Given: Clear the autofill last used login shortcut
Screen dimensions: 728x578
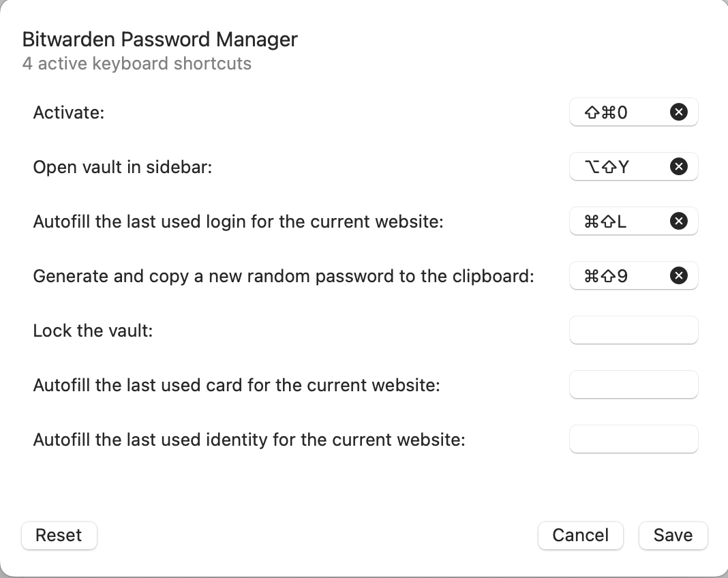Looking at the screenshot, I should coord(678,221).
